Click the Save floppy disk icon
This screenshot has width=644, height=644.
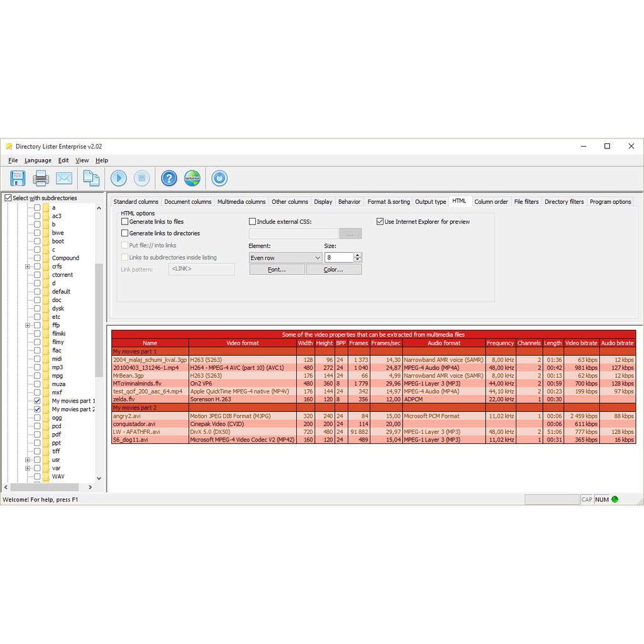(x=17, y=178)
